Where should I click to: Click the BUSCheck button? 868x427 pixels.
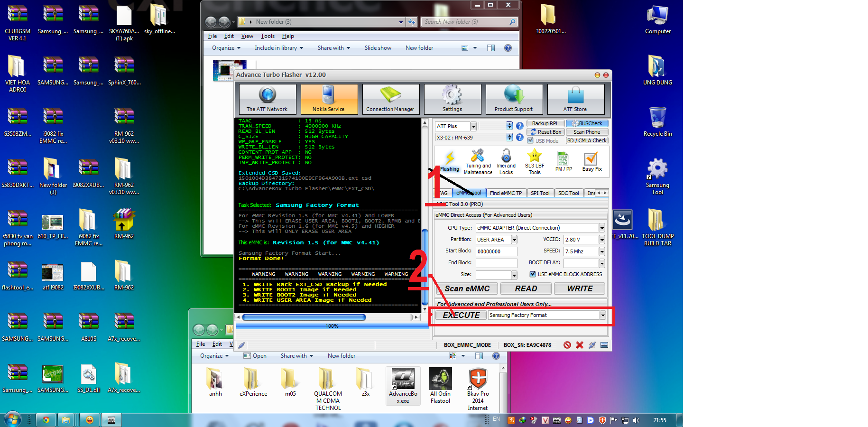click(x=587, y=123)
